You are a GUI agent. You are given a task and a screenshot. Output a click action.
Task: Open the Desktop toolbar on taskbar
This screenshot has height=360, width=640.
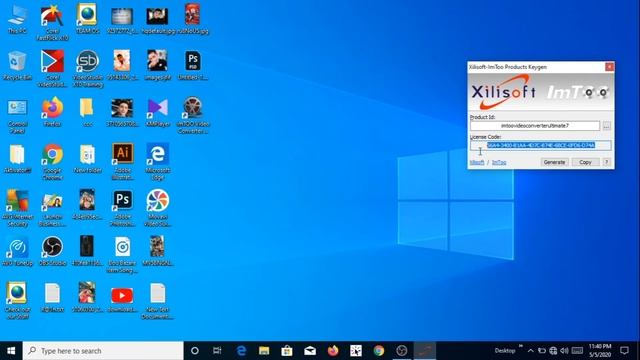pos(505,351)
